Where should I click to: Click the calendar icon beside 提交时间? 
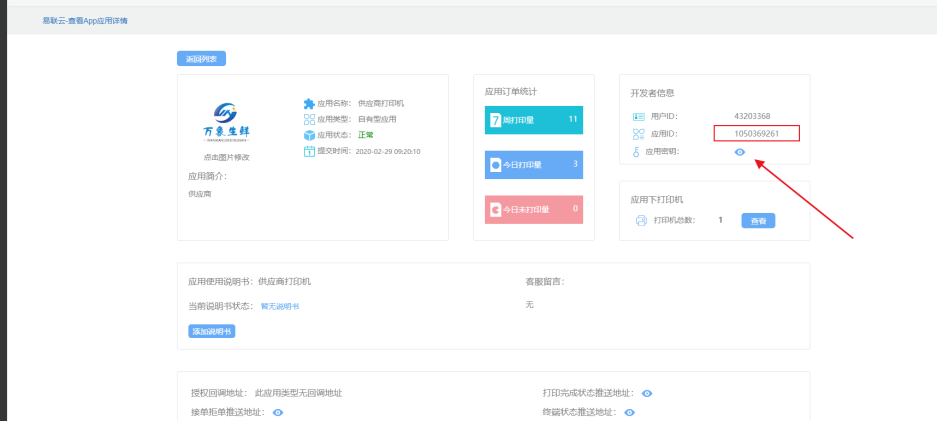click(x=309, y=151)
